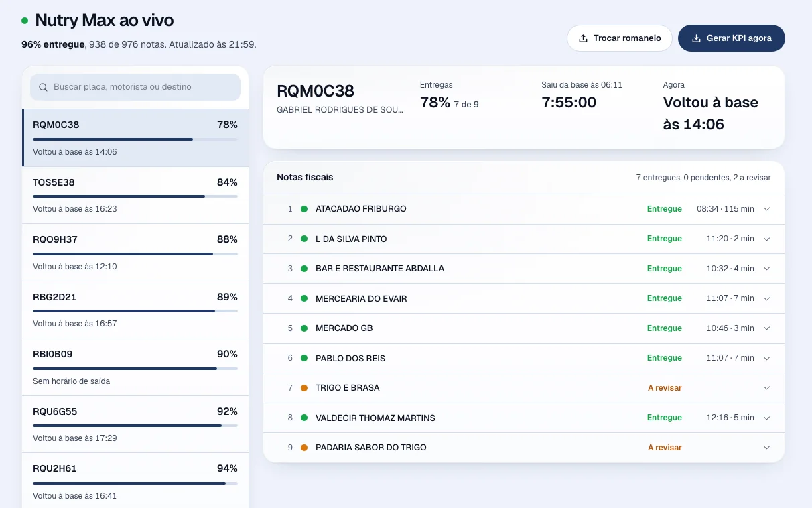The height and width of the screenshot is (508, 812).
Task: Click time 08:34 · 115 min
Action: pos(726,209)
